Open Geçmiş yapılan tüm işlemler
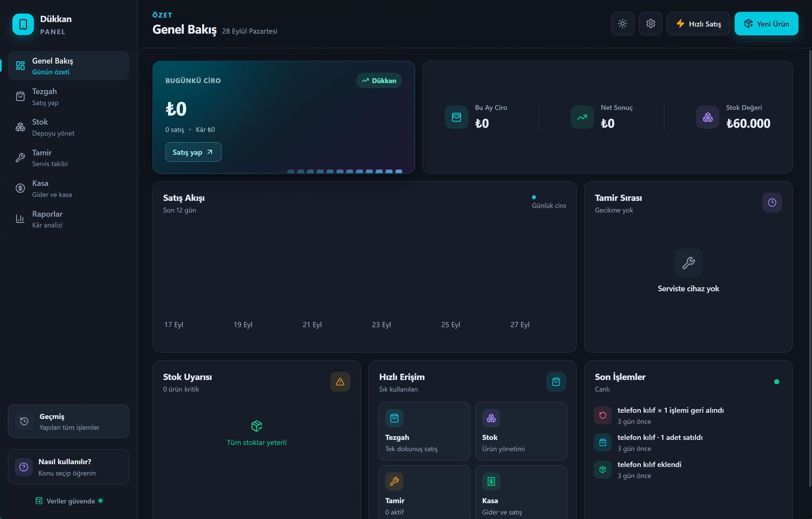812x519 pixels. (x=68, y=421)
